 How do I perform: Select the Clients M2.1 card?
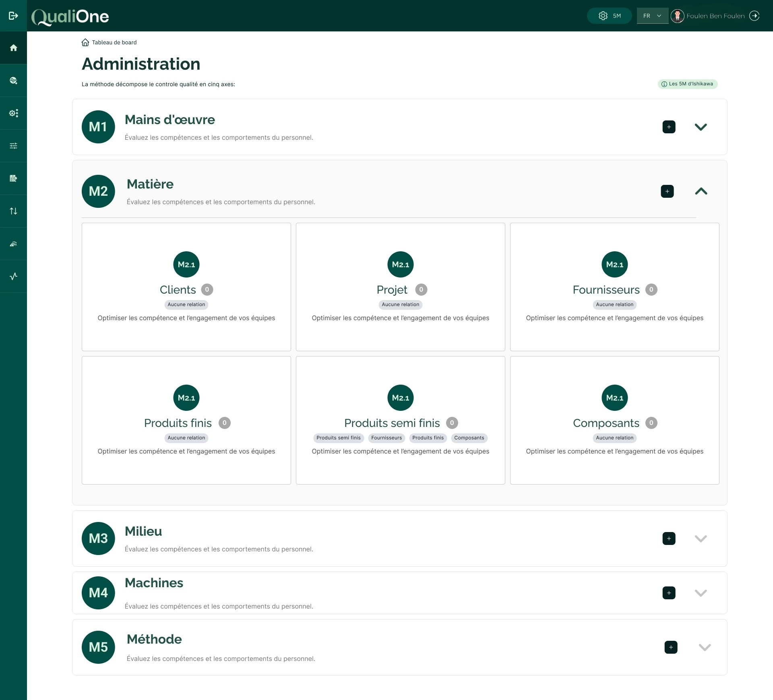pyautogui.click(x=186, y=287)
